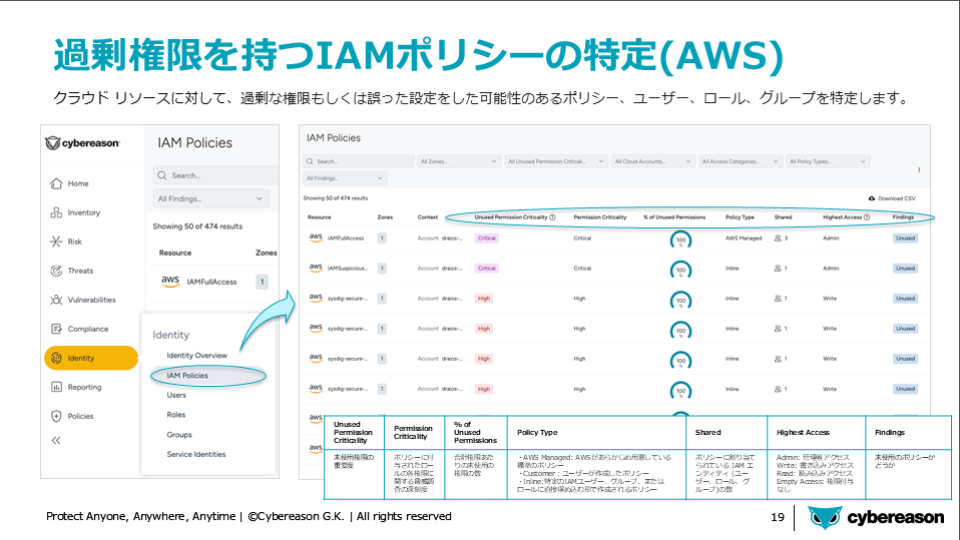Open Reporting in the sidebar

(76, 387)
